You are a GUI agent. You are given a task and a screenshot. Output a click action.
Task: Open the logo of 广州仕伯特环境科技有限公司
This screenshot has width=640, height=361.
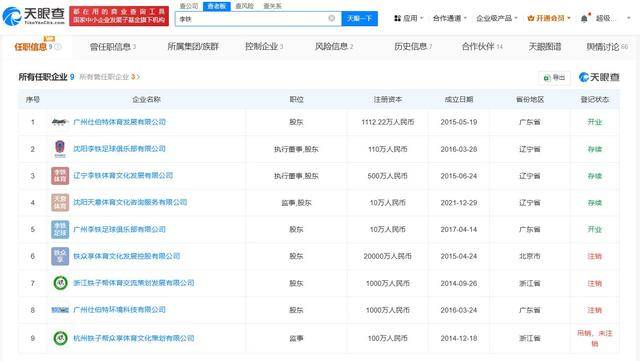(x=60, y=310)
